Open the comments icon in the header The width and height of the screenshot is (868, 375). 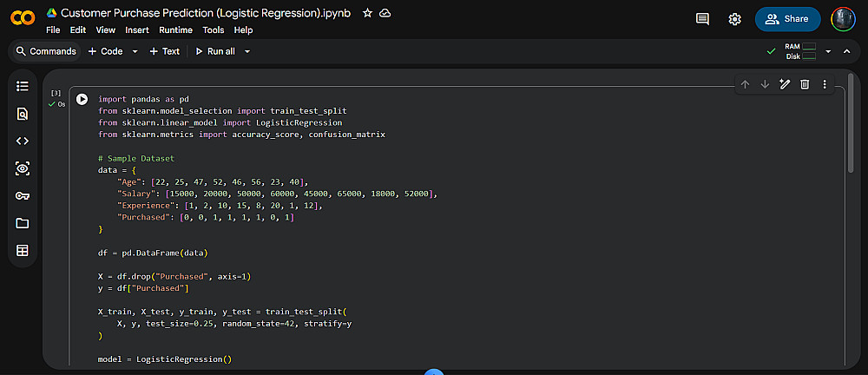point(703,19)
